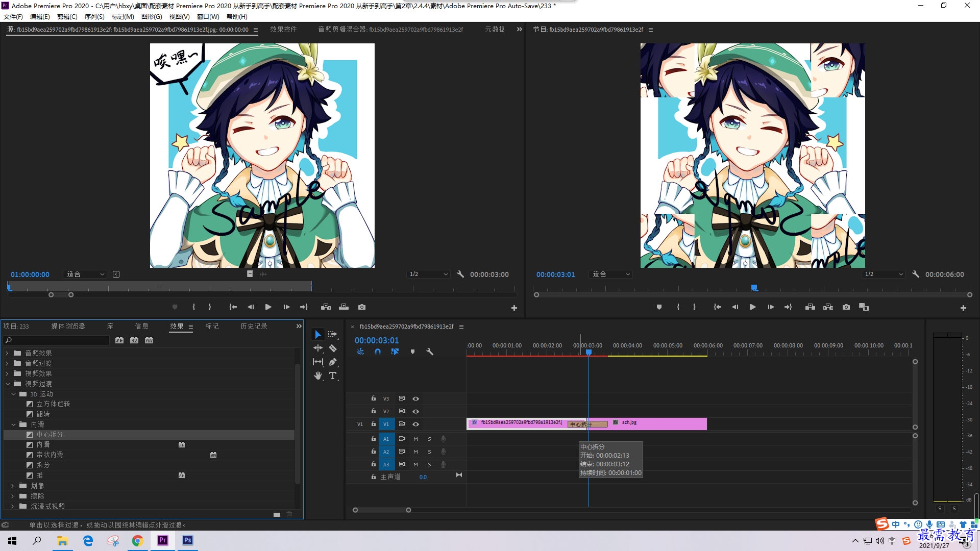This screenshot has width=980, height=551.
Task: Expand the 音频效果 folder
Action: pos(7,353)
